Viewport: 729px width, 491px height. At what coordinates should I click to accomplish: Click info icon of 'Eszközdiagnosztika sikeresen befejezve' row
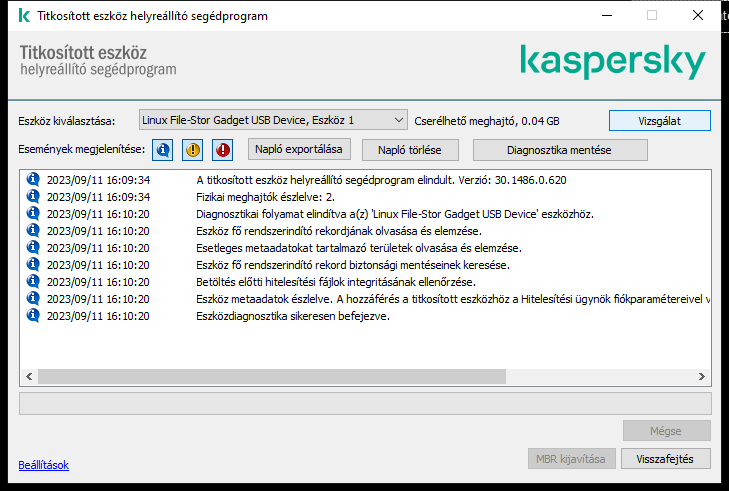[33, 315]
